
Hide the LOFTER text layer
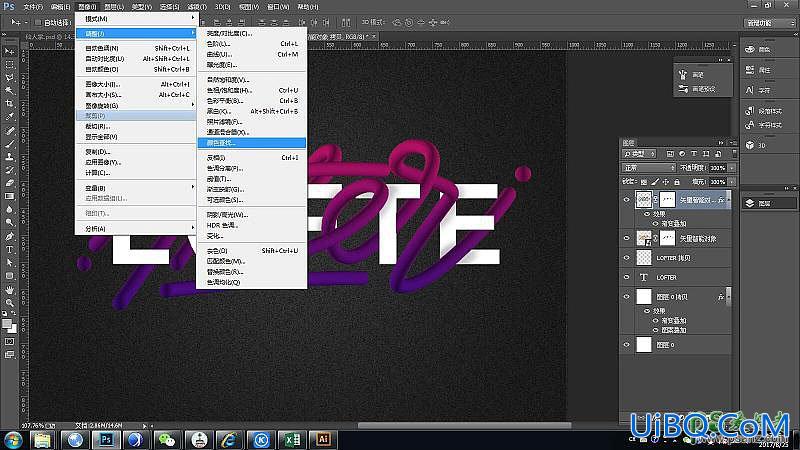627,277
